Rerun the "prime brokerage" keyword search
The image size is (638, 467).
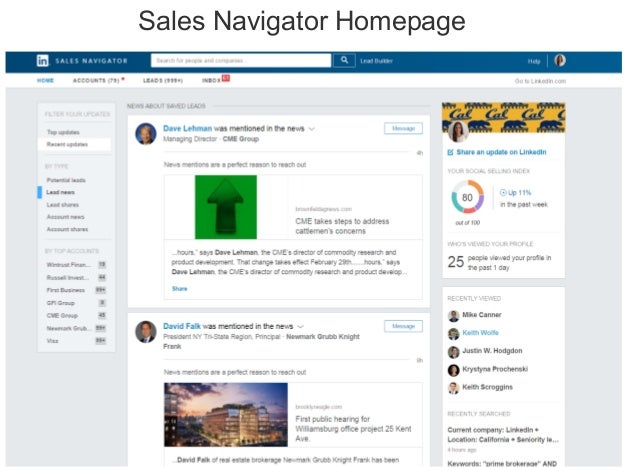(502, 463)
